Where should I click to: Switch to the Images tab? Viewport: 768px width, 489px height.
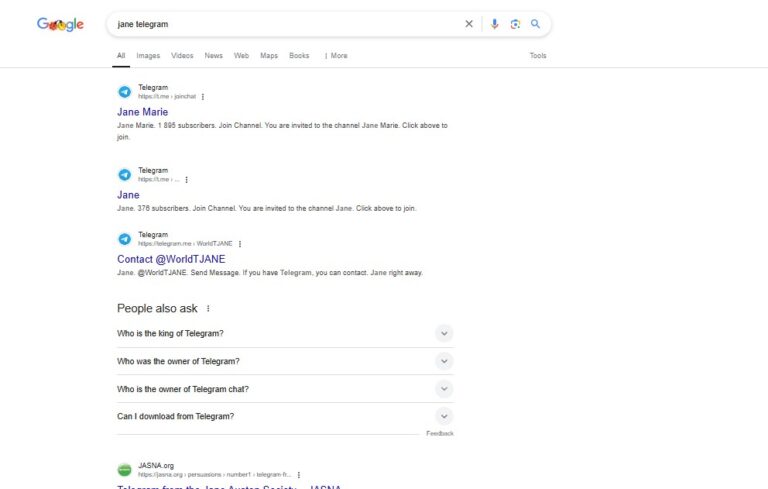coord(148,56)
